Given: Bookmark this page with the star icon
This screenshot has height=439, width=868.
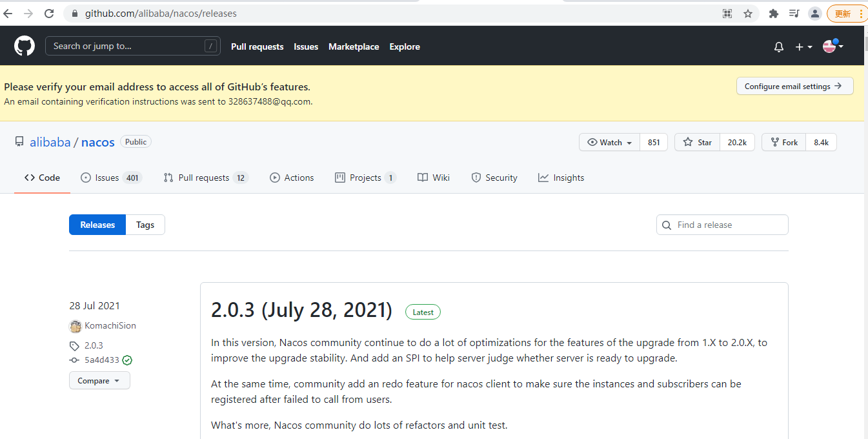Looking at the screenshot, I should click(748, 14).
